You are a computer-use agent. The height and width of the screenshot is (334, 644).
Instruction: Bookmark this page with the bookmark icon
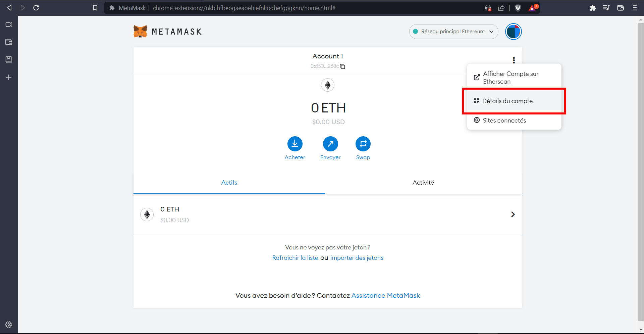95,8
